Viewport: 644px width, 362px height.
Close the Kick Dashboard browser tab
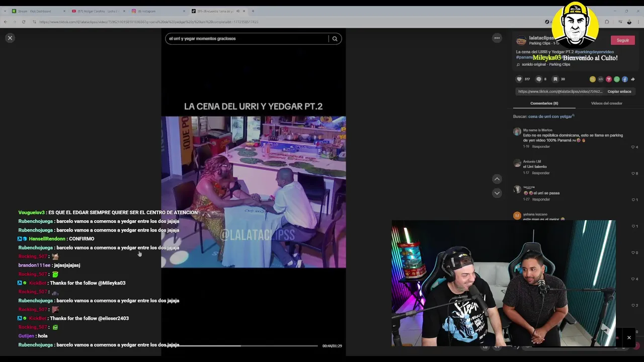click(64, 11)
